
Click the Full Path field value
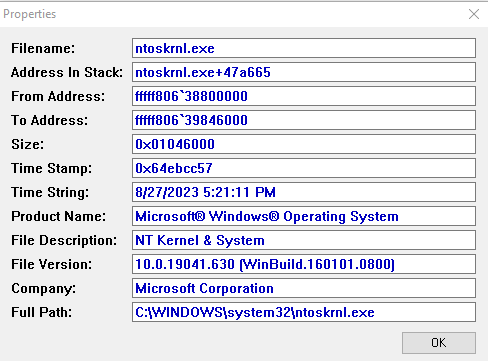(304, 312)
